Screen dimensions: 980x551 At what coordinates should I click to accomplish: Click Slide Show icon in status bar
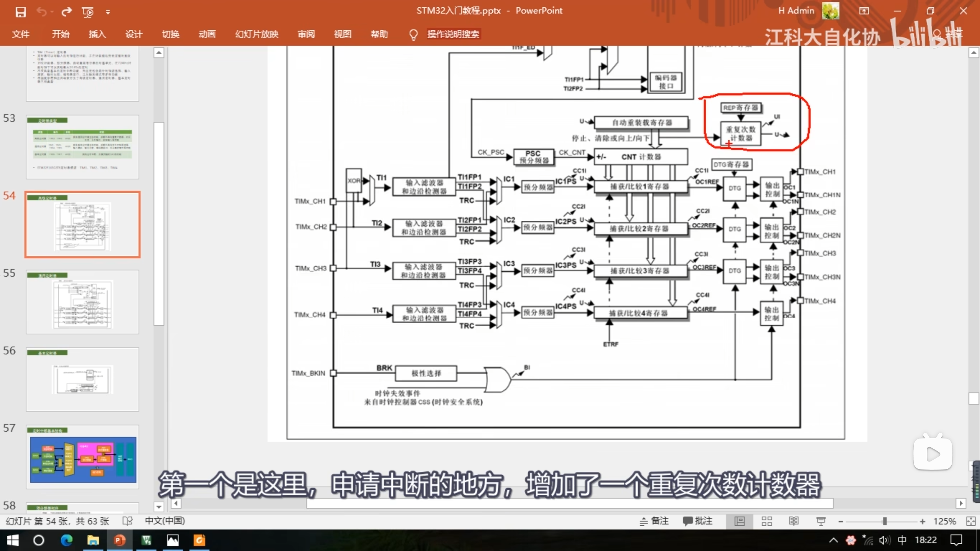(820, 521)
